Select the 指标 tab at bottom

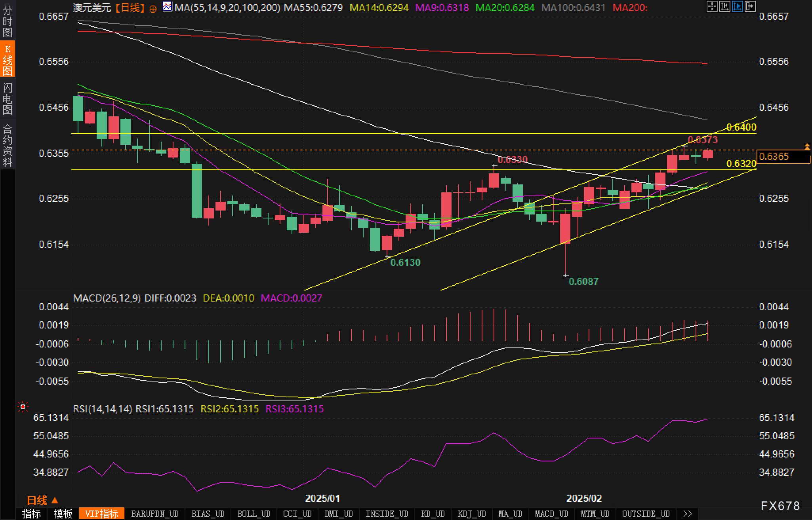pyautogui.click(x=31, y=514)
